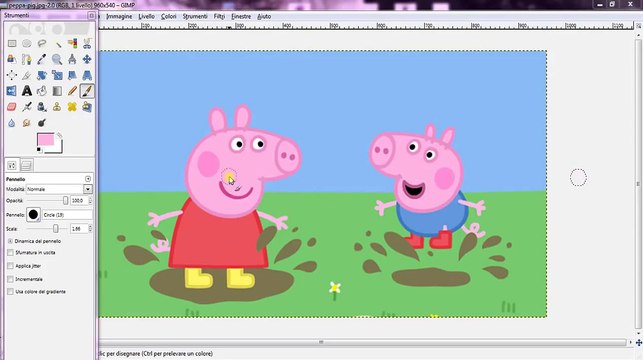Screen dimensions: 643x360
Task: Select the Perspective tool
Action: point(87,75)
